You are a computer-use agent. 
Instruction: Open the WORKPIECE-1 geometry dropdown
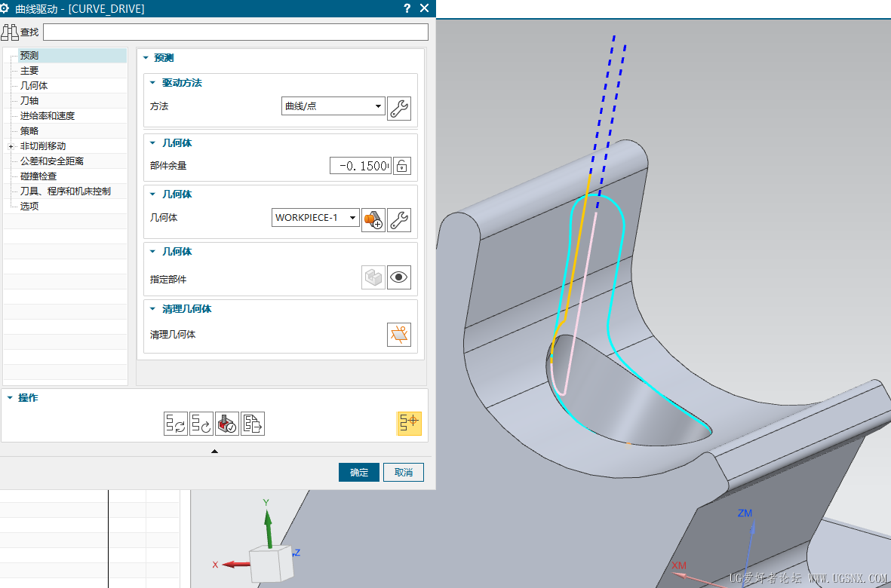(x=315, y=218)
